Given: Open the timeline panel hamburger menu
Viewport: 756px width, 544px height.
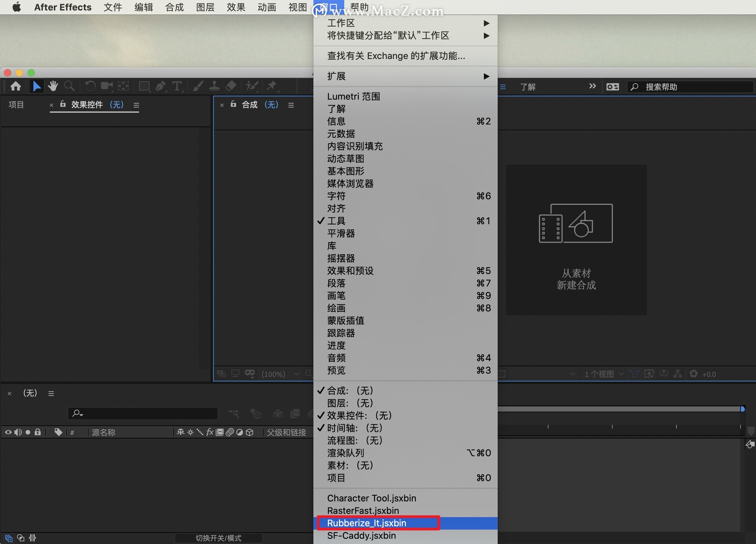Looking at the screenshot, I should [x=51, y=393].
